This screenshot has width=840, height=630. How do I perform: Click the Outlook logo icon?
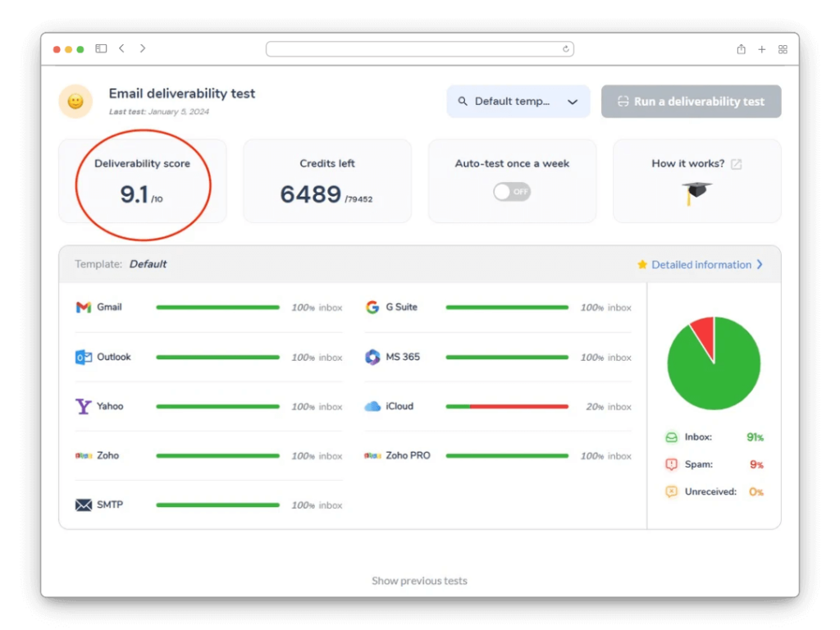83,357
